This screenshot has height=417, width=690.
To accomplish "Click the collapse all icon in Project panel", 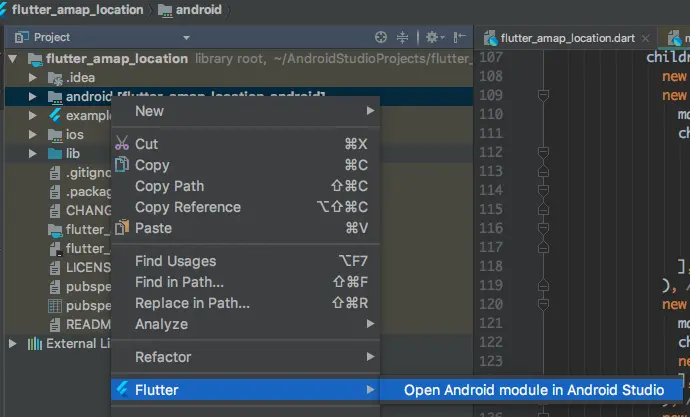I will (x=402, y=37).
